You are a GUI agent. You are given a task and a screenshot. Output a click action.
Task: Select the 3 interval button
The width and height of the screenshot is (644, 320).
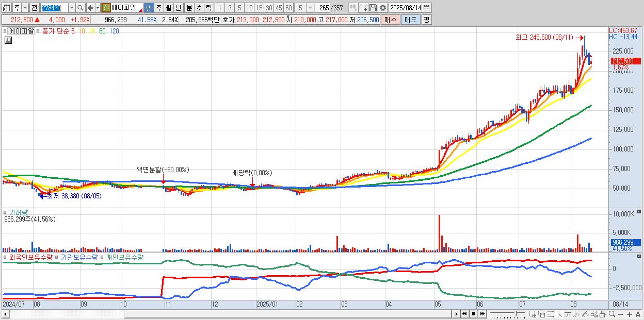click(x=230, y=8)
